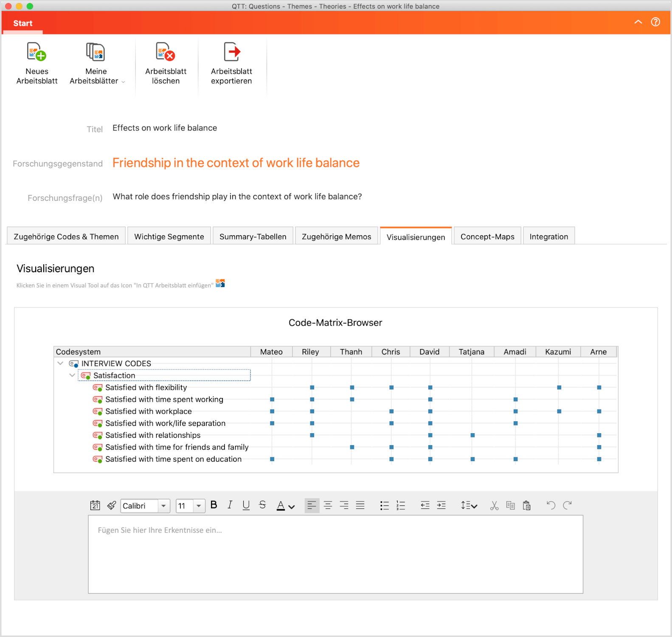Open the font color dropdown arrow

pyautogui.click(x=292, y=506)
